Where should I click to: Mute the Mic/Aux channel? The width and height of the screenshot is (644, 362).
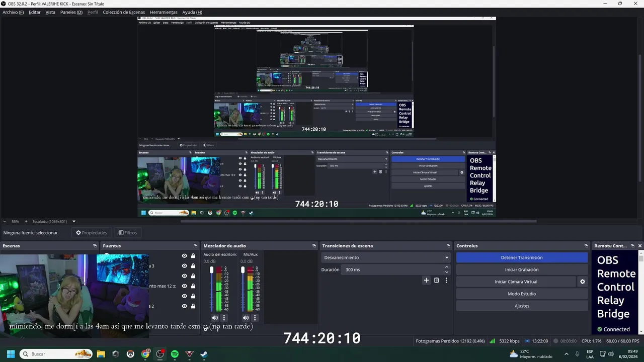pyautogui.click(x=246, y=318)
